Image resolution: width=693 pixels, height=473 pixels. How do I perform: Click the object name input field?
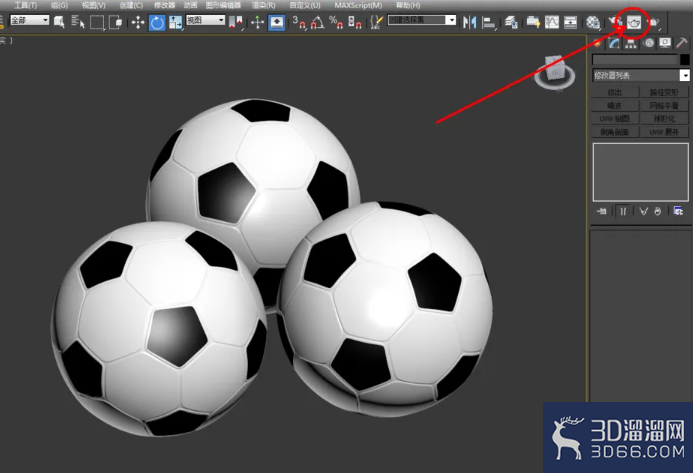(635, 59)
